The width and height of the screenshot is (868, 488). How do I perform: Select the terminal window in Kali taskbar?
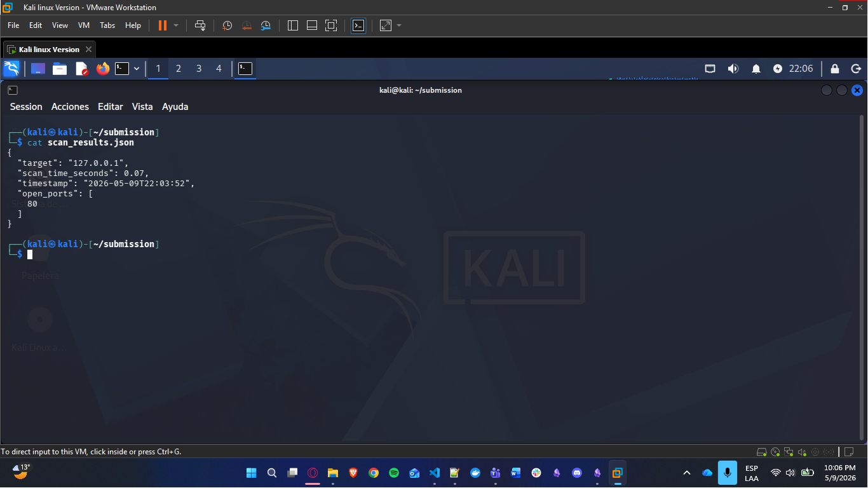[245, 69]
